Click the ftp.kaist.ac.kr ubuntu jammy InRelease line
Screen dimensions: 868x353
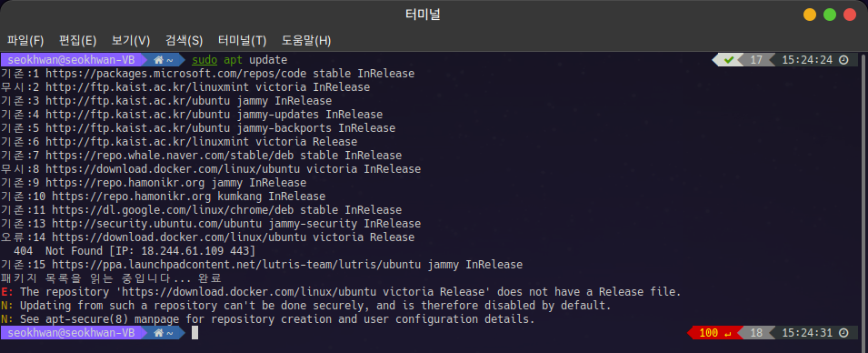pyautogui.click(x=166, y=101)
